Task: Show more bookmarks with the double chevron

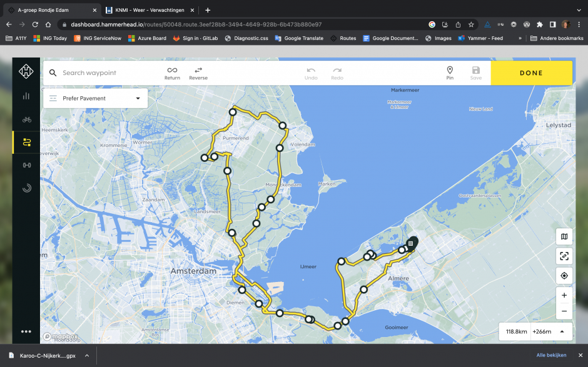Action: (520, 38)
